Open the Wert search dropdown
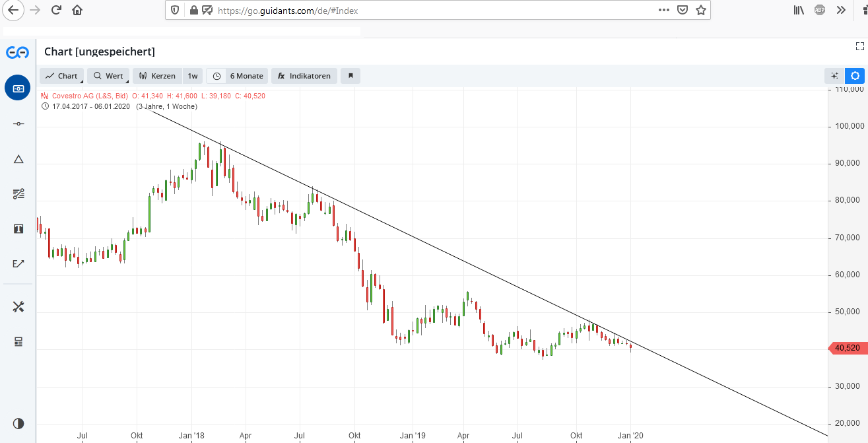 pos(108,76)
